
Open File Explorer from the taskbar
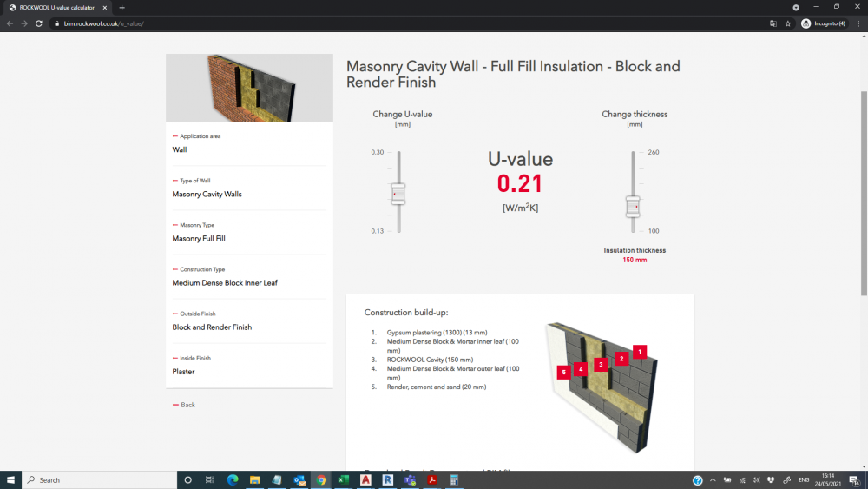pos(254,479)
